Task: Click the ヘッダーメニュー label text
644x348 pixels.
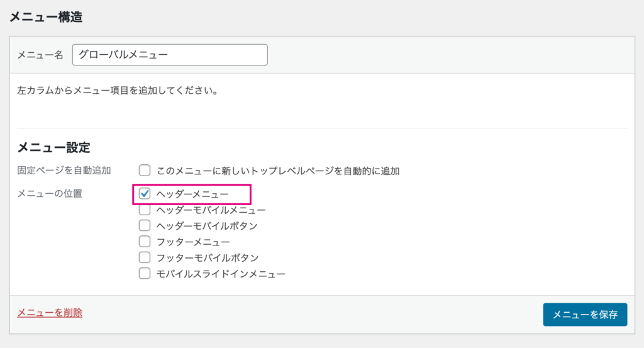Action: tap(192, 194)
